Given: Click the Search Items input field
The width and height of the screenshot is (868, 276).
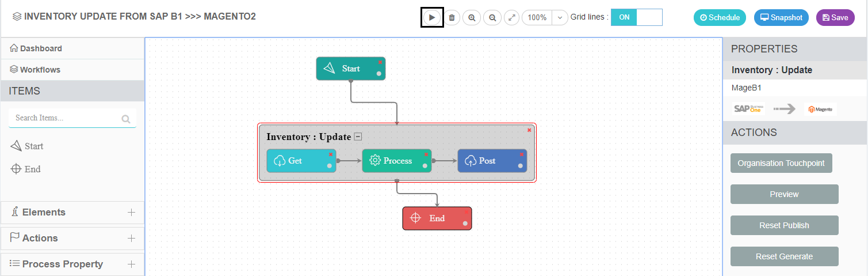Looking at the screenshot, I should pos(66,118).
